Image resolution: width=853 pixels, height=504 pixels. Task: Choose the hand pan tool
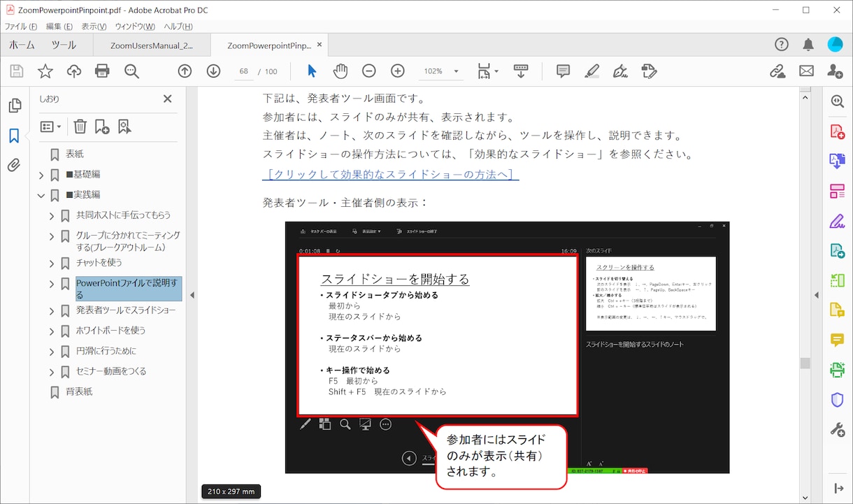341,71
